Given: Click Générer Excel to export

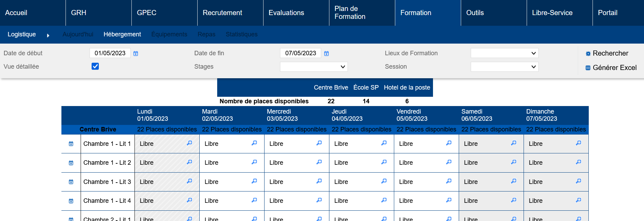Looking at the screenshot, I should [611, 68].
